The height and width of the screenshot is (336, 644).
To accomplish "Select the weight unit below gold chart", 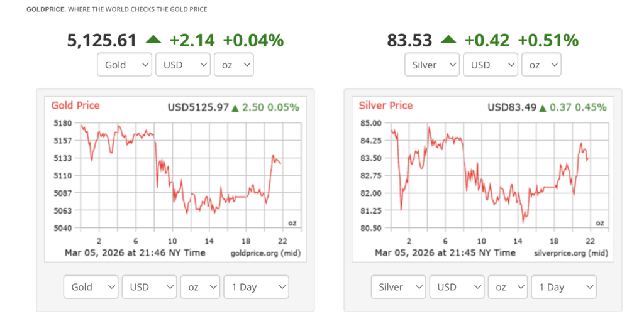I will coord(200,287).
